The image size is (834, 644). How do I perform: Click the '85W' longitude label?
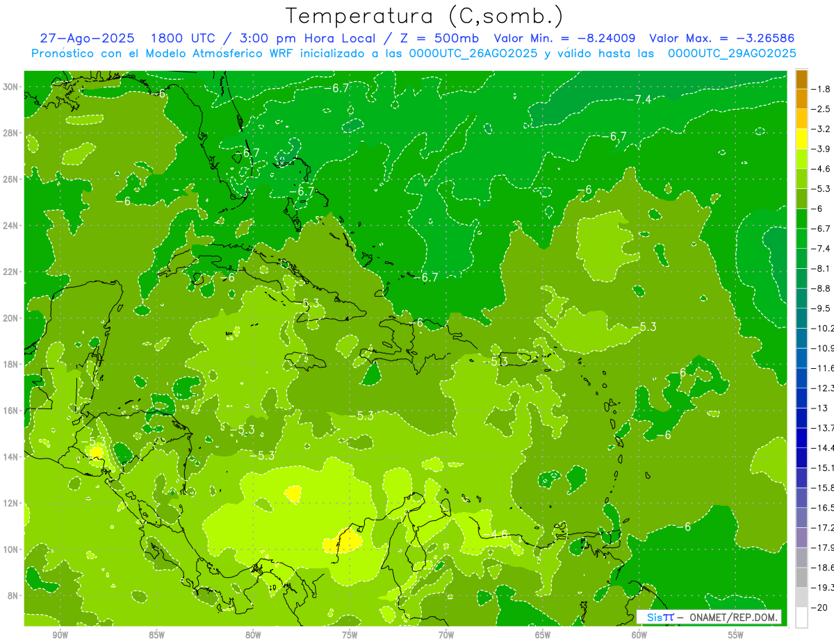tap(156, 635)
